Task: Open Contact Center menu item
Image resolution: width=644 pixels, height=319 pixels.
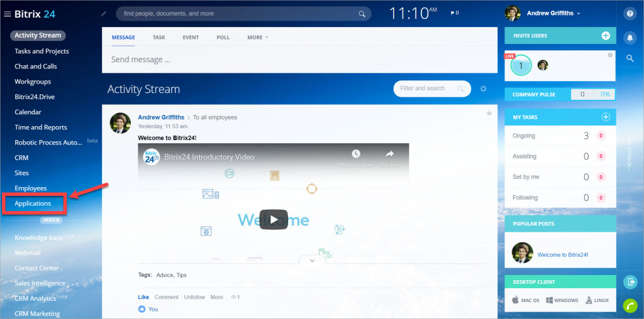Action: [36, 268]
